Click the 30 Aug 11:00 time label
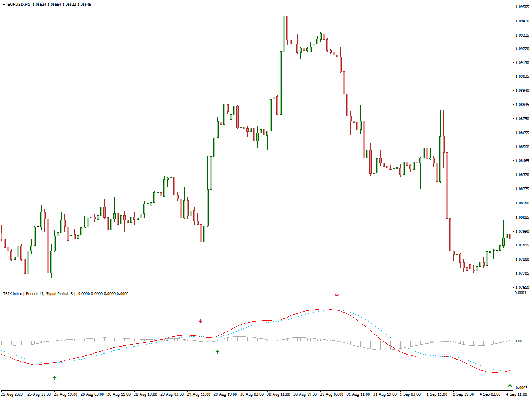The image size is (532, 399). click(278, 394)
